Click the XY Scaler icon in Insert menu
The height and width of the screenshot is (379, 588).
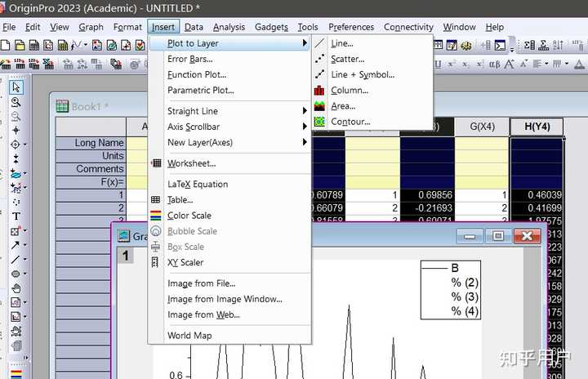(156, 262)
